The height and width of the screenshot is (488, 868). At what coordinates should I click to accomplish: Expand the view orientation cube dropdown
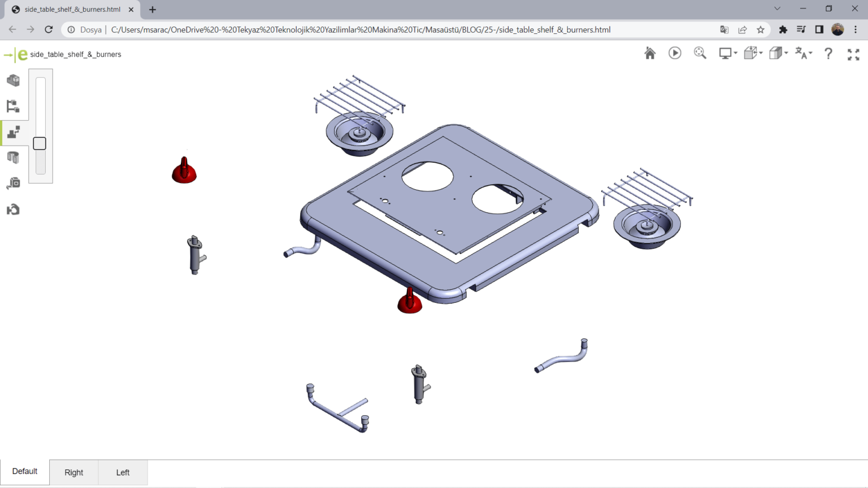(753, 53)
